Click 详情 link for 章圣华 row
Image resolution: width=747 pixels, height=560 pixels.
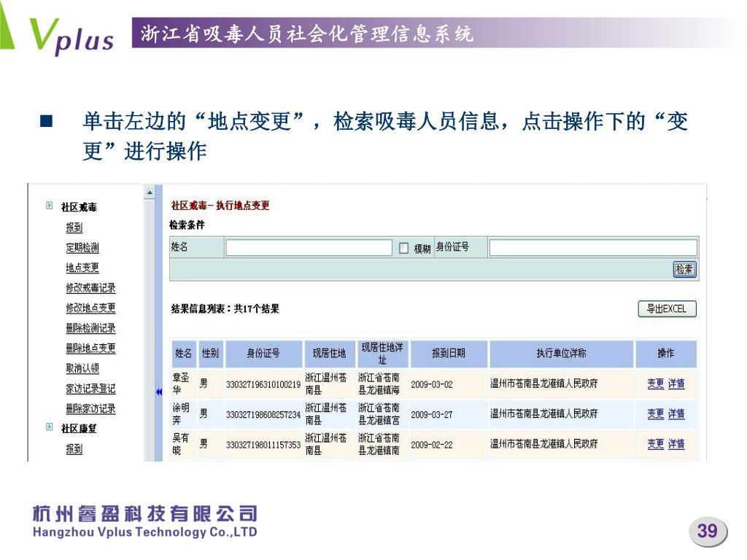coord(676,384)
